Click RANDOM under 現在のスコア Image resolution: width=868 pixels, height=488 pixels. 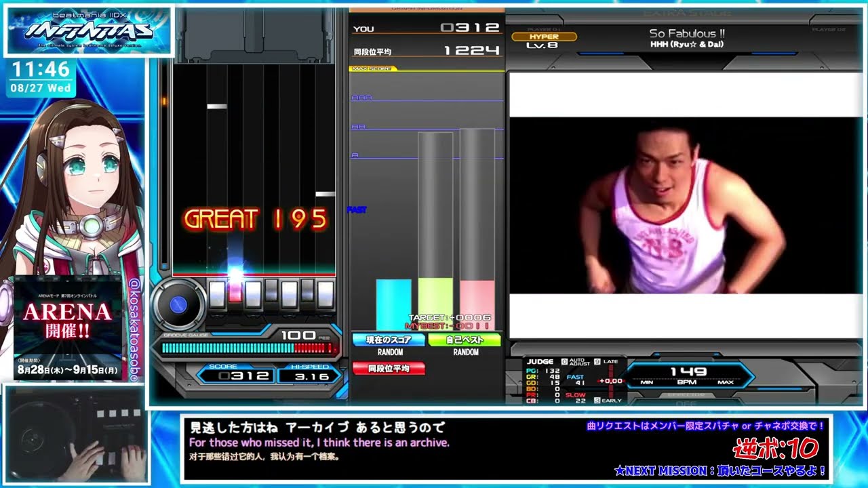[x=390, y=352]
